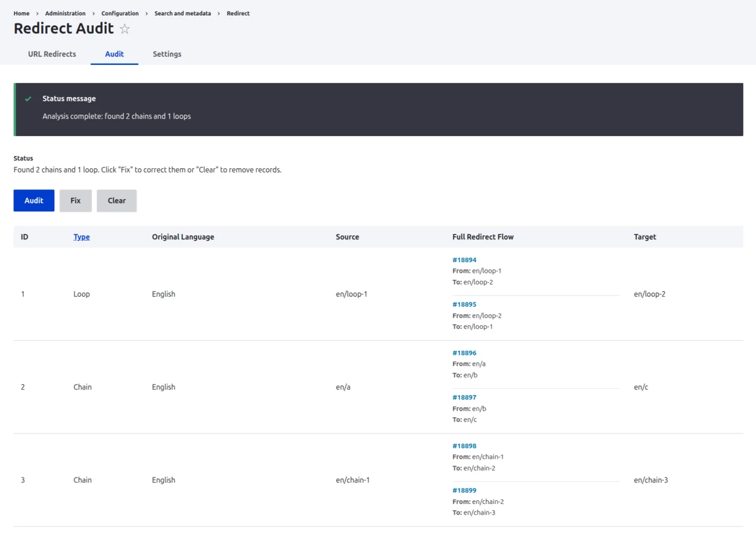Viewport: 756px width, 538px height.
Task: Switch to URL Redirects tab
Action: [x=52, y=54]
